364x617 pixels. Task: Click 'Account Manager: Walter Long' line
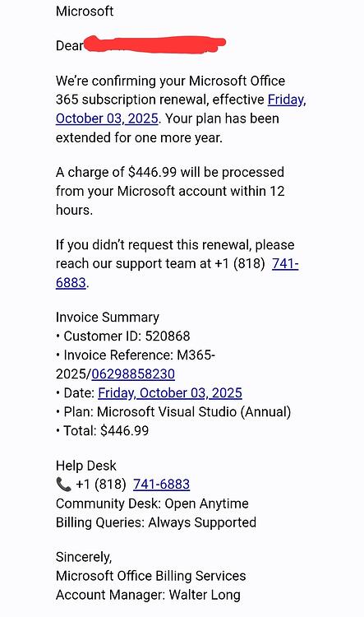click(x=148, y=595)
